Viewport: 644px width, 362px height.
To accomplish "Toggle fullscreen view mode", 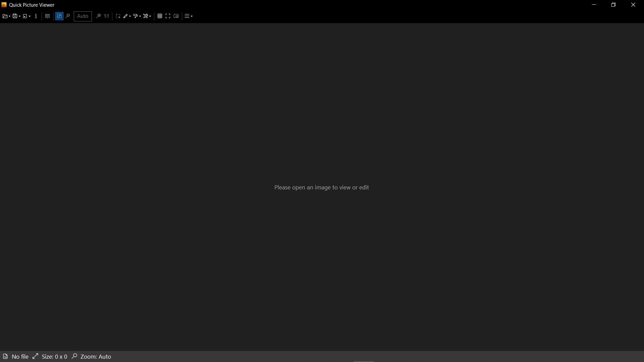I will (168, 16).
